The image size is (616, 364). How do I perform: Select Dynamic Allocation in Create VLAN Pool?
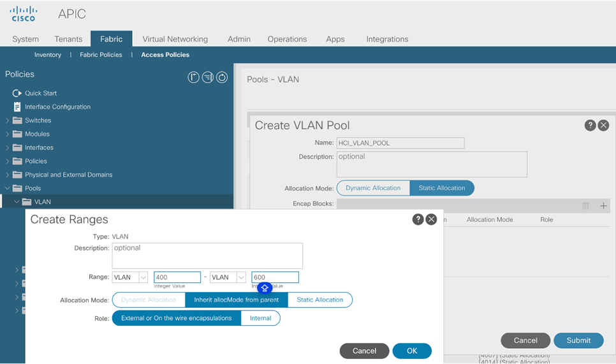(373, 188)
